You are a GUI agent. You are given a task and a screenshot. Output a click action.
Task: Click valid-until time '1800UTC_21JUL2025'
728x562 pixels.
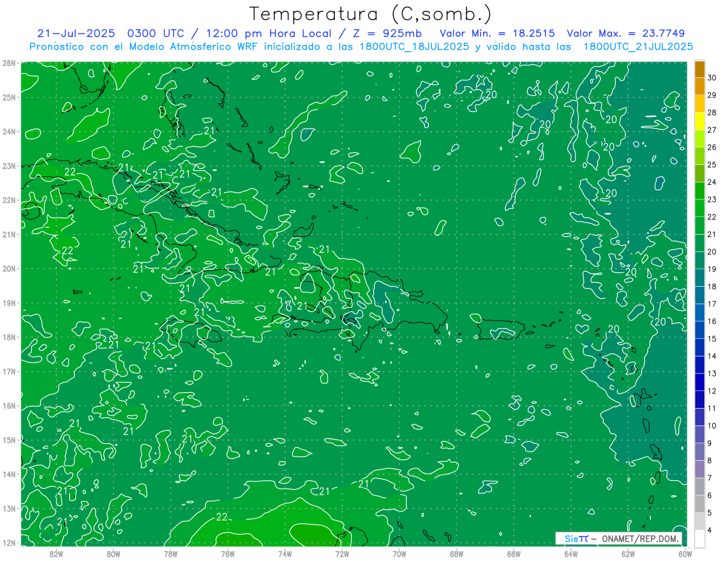point(638,47)
